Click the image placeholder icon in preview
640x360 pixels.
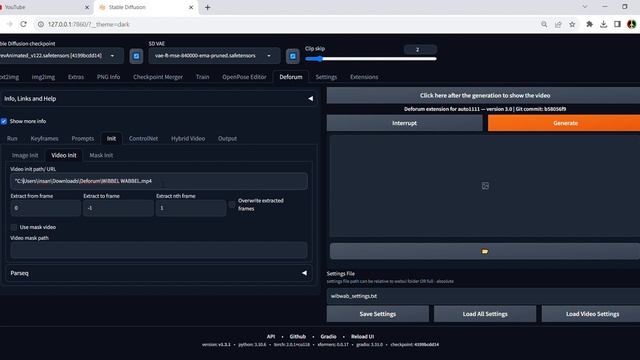(485, 186)
